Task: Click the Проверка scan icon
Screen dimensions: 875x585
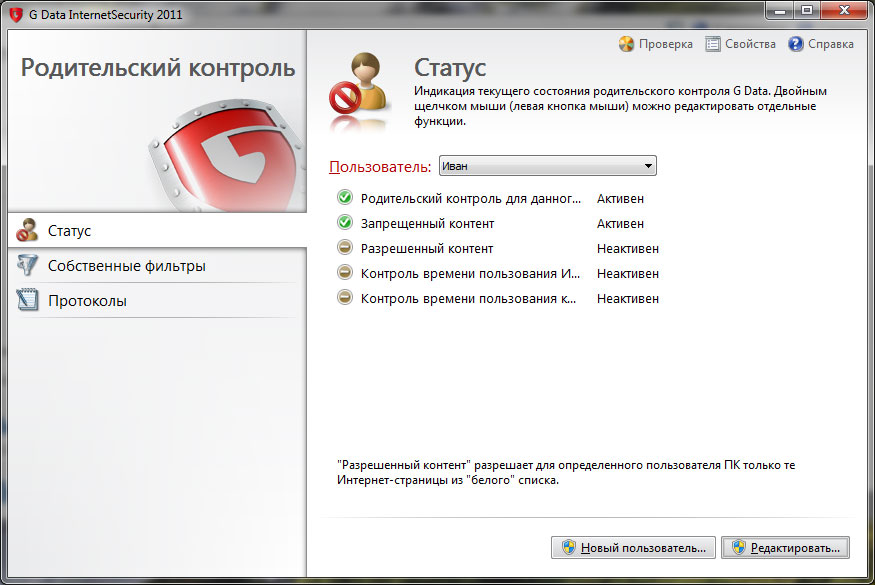Action: click(x=626, y=44)
